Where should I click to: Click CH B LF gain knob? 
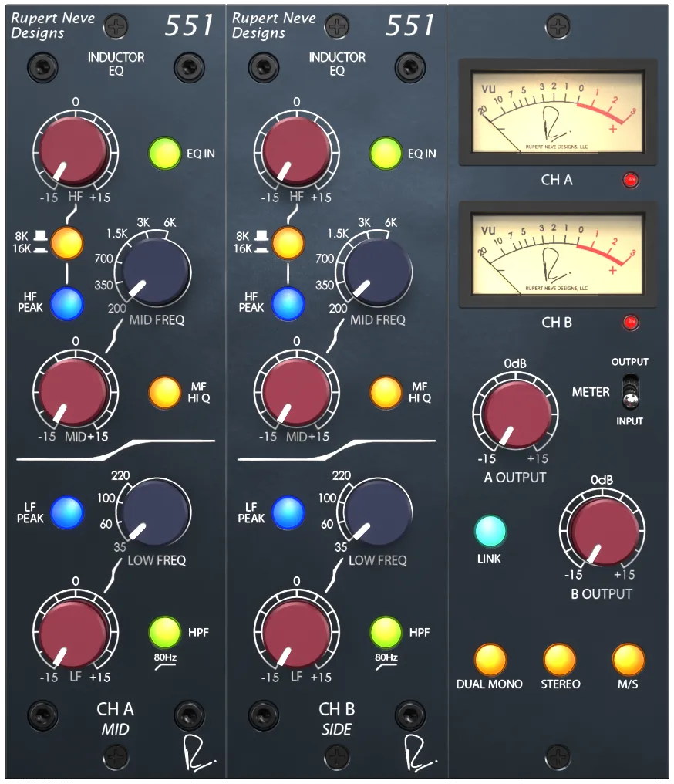tap(296, 633)
